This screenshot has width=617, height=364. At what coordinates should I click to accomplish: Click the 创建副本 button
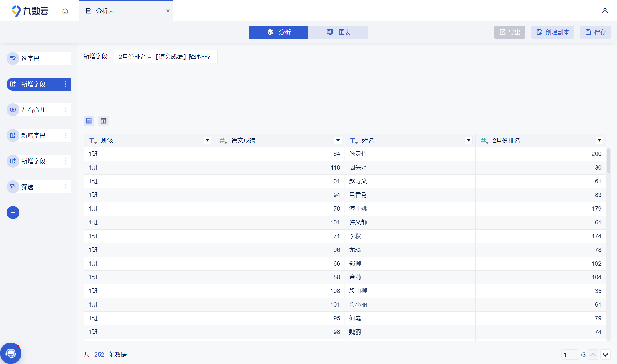pyautogui.click(x=552, y=32)
